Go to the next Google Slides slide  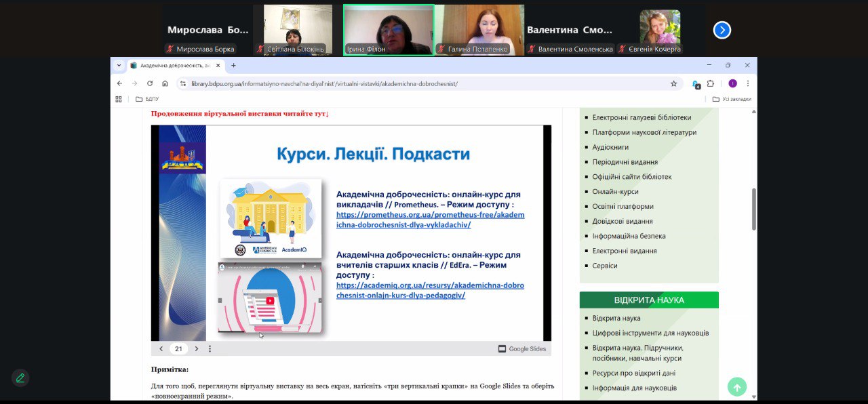point(197,349)
